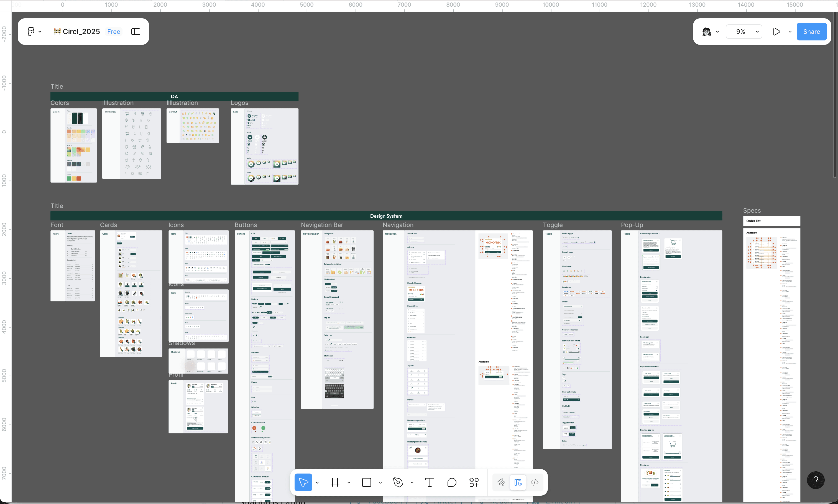Select the Comment tool
Screen dimensions: 838x504
[452, 482]
